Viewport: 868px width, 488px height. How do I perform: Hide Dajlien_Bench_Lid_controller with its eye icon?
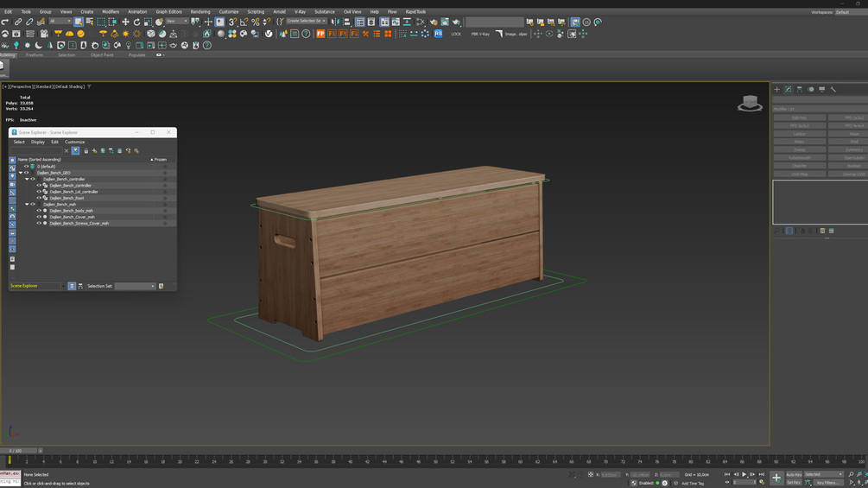click(39, 192)
